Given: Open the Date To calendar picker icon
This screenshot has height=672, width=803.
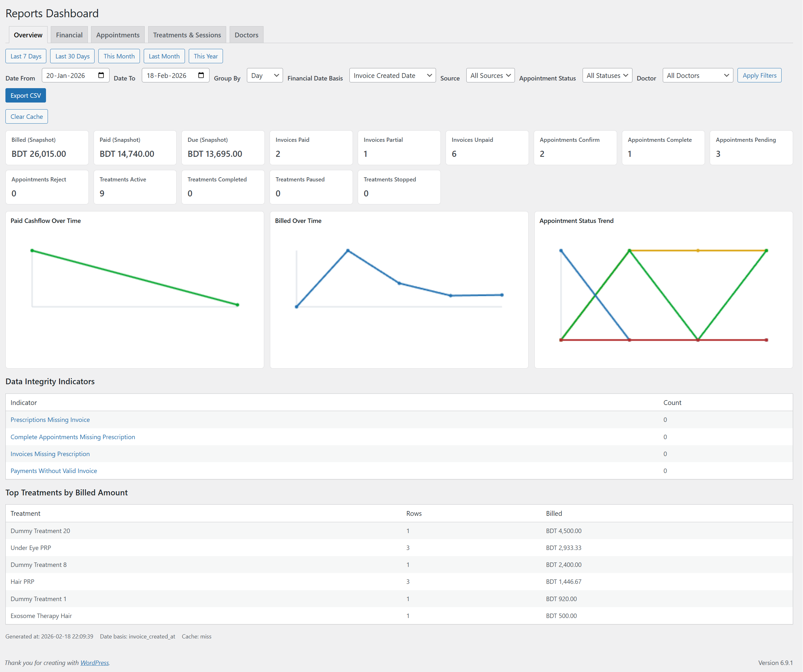Looking at the screenshot, I should click(201, 75).
